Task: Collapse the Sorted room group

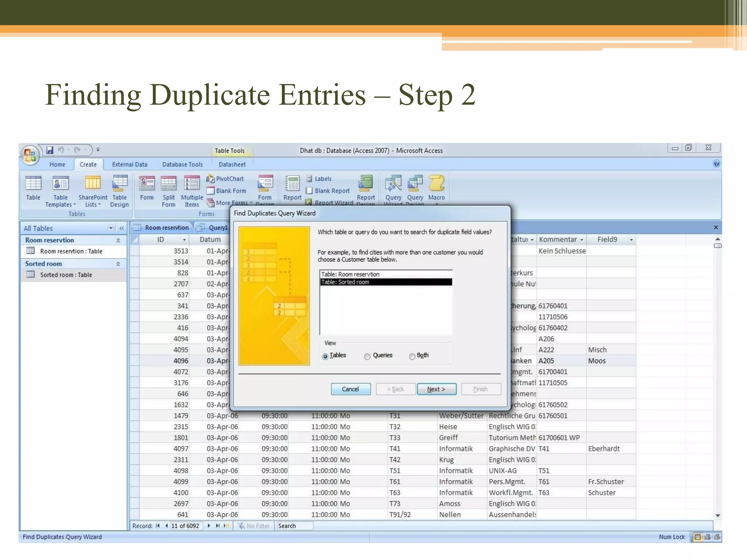Action: pos(118,264)
